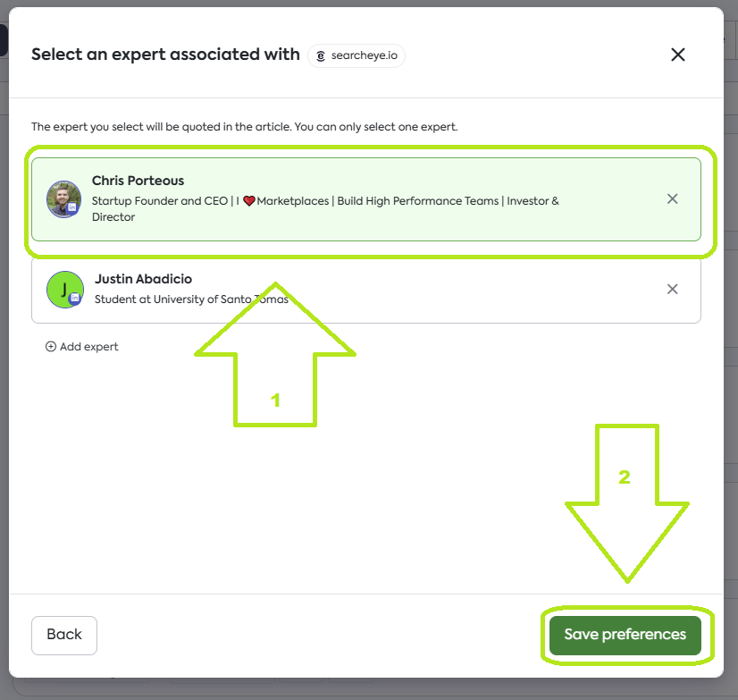Click Justin Abadicio's green avatar
The height and width of the screenshot is (700, 738).
click(63, 288)
